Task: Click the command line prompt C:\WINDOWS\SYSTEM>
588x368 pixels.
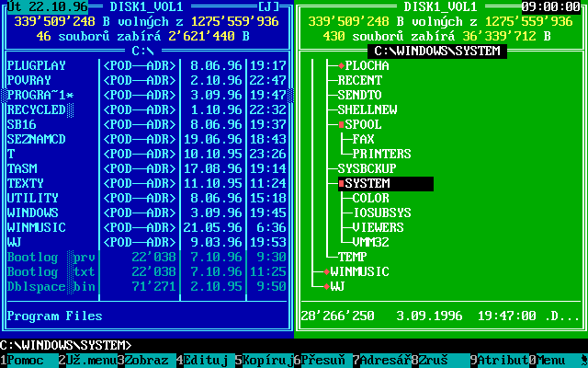Action: coord(66,345)
